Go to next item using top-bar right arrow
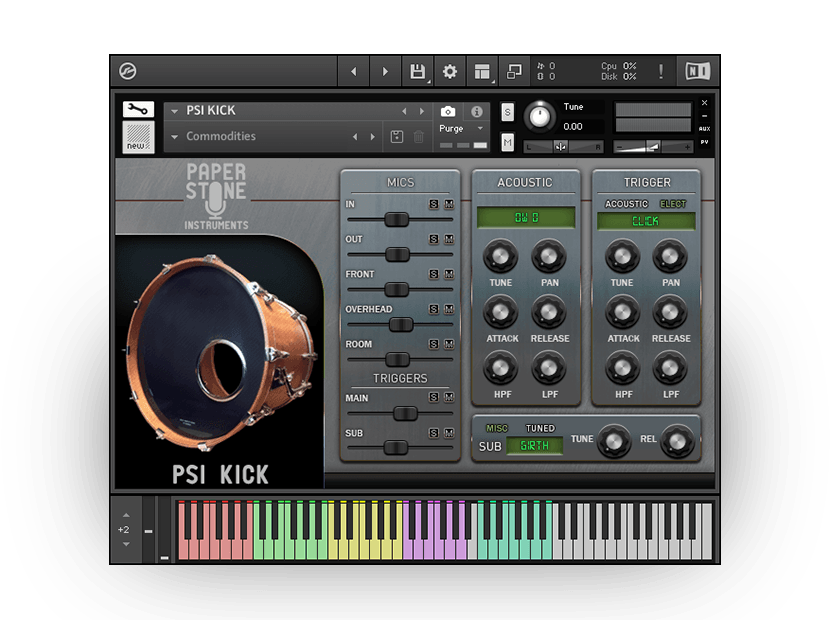 coord(385,71)
